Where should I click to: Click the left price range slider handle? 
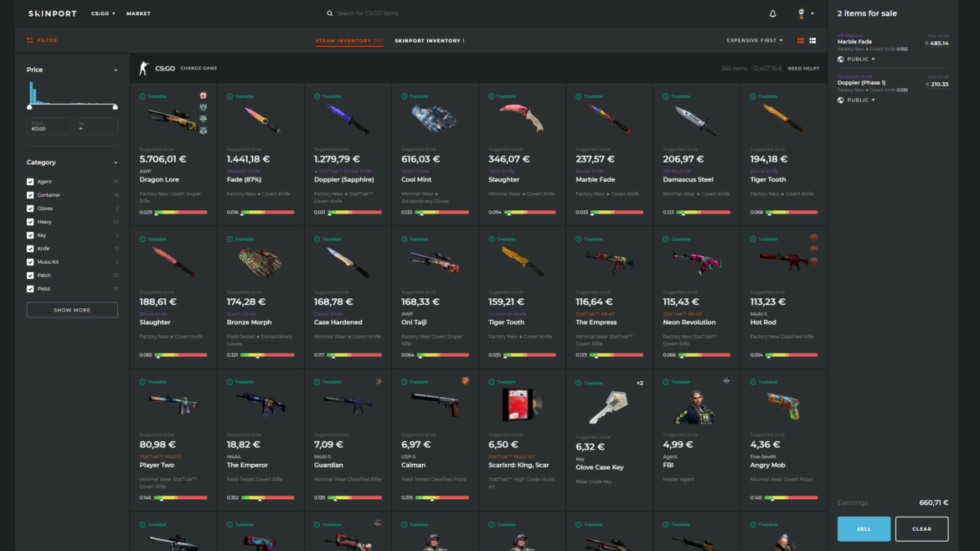(x=29, y=107)
